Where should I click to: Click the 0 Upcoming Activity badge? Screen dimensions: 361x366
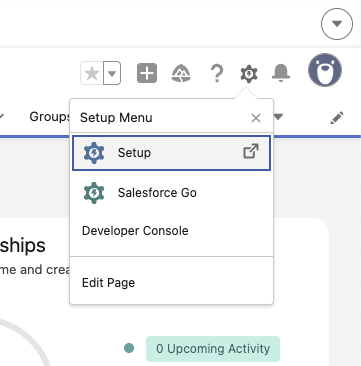click(213, 349)
